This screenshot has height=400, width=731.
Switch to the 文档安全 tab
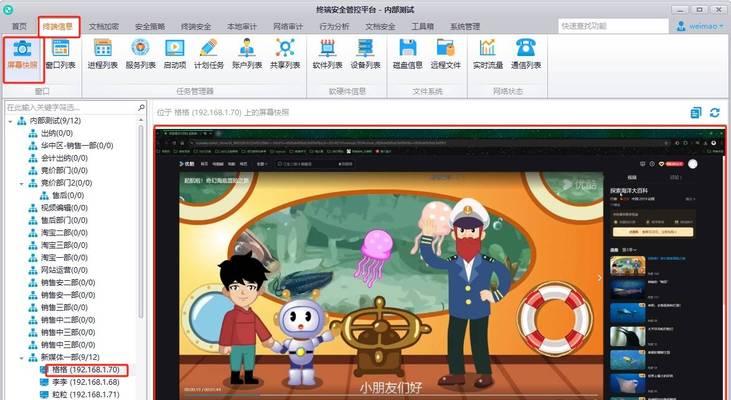(380, 27)
